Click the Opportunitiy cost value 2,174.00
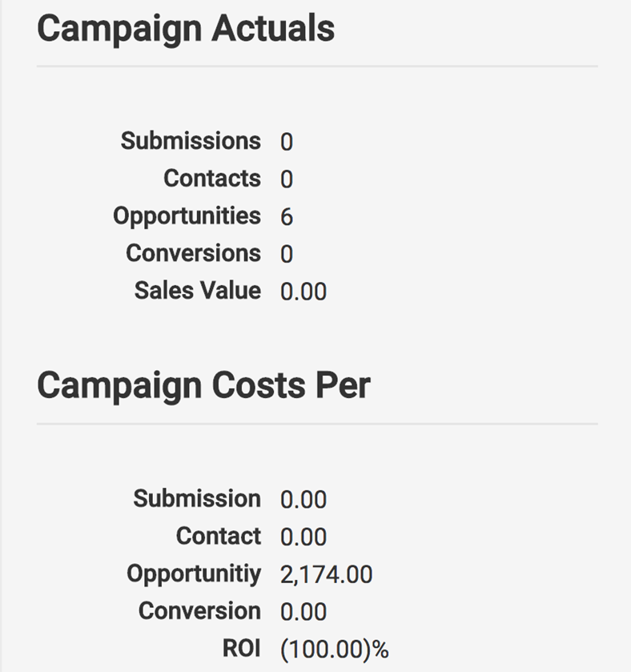 pyautogui.click(x=327, y=575)
